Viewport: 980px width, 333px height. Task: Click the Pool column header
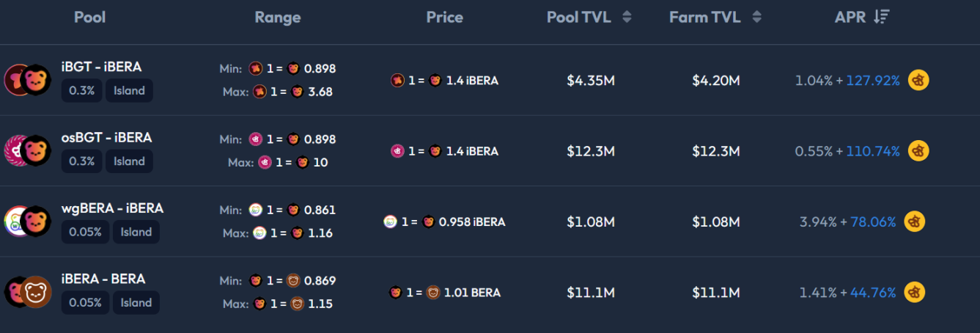pos(89,17)
